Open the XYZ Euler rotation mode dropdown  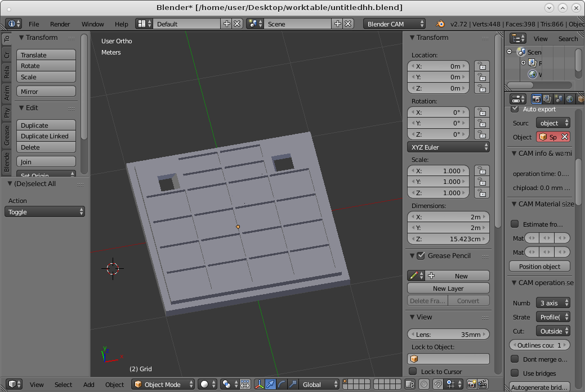pos(448,147)
